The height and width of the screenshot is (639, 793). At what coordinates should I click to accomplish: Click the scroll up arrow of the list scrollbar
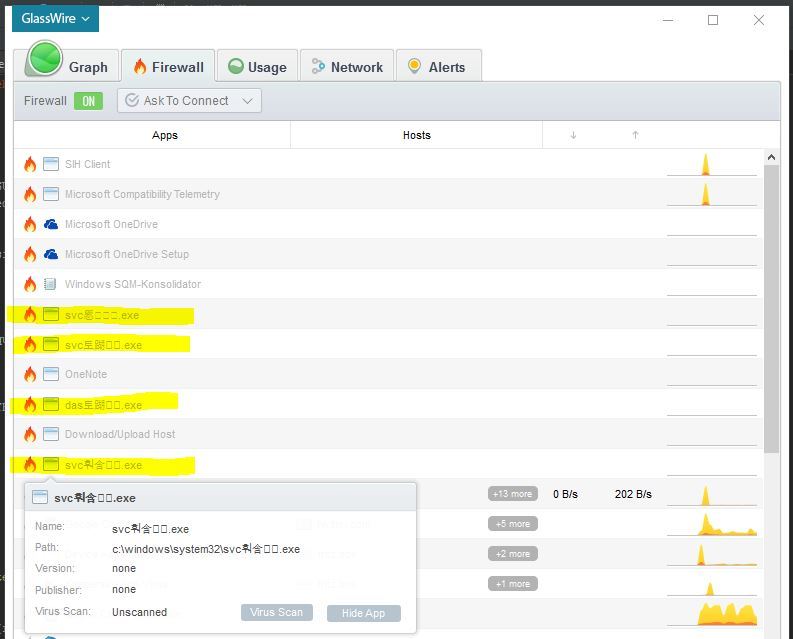(x=771, y=158)
